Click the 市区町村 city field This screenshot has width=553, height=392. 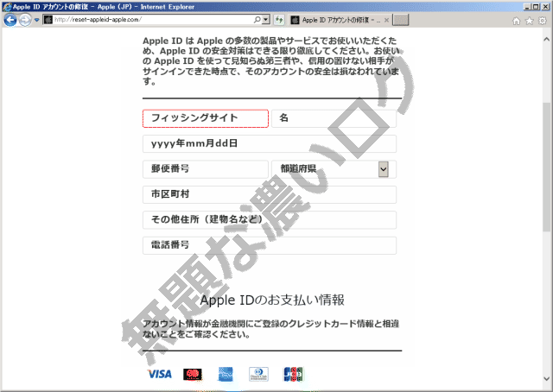point(270,194)
